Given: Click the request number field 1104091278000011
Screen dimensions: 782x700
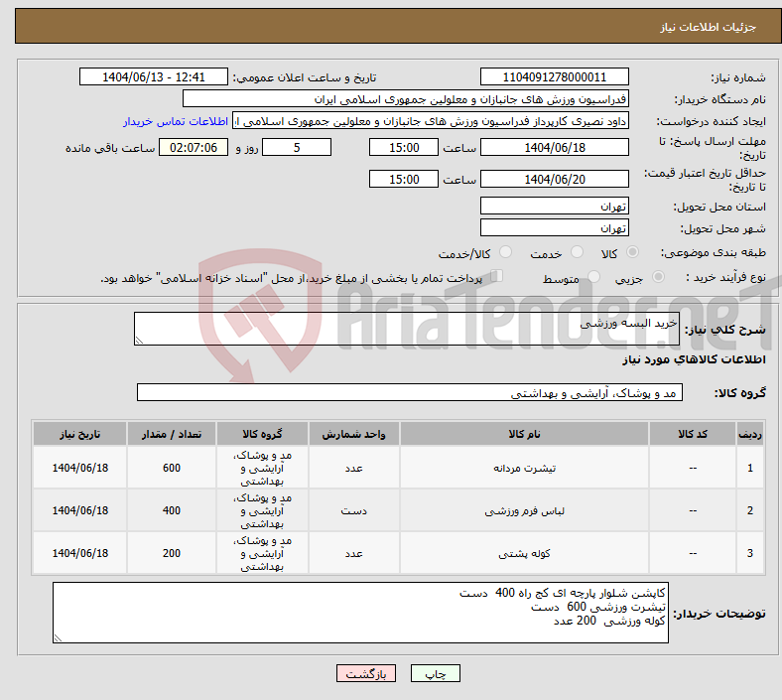Looking at the screenshot, I should coord(554,77).
